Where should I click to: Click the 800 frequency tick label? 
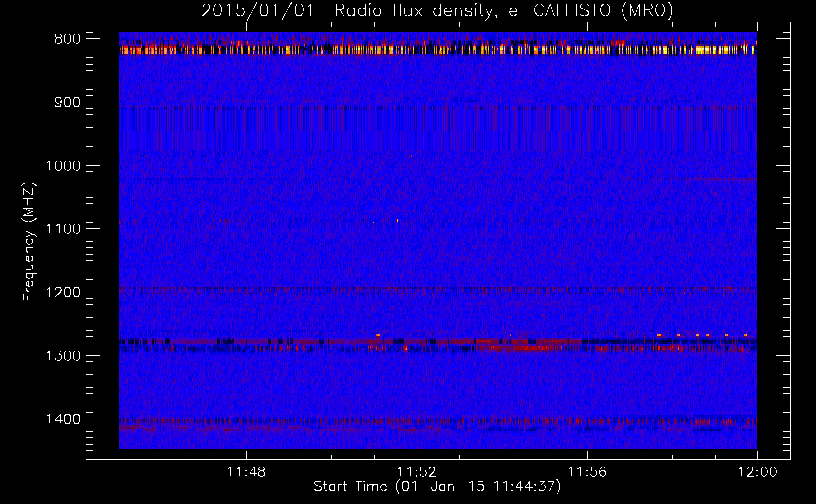tap(68, 39)
